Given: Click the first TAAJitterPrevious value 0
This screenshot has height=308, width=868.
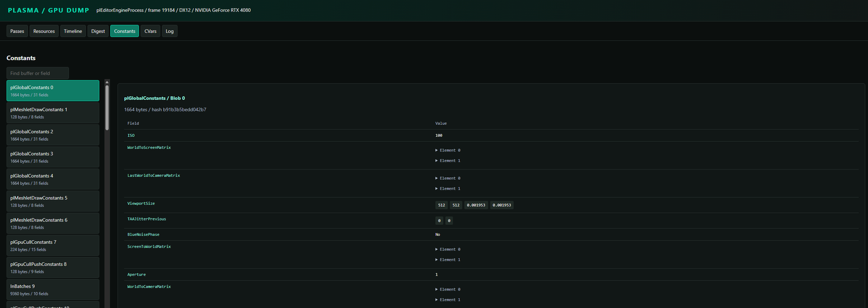Looking at the screenshot, I should 439,221.
